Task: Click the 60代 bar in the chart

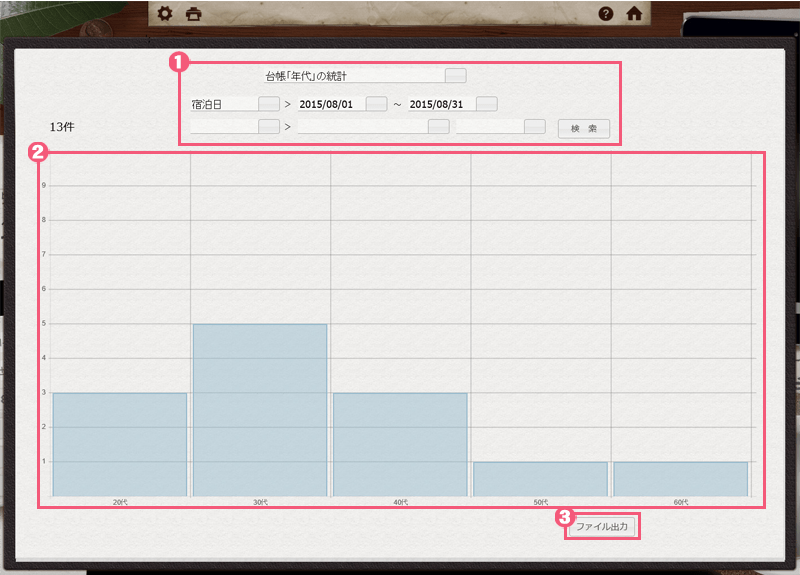Action: [x=680, y=478]
